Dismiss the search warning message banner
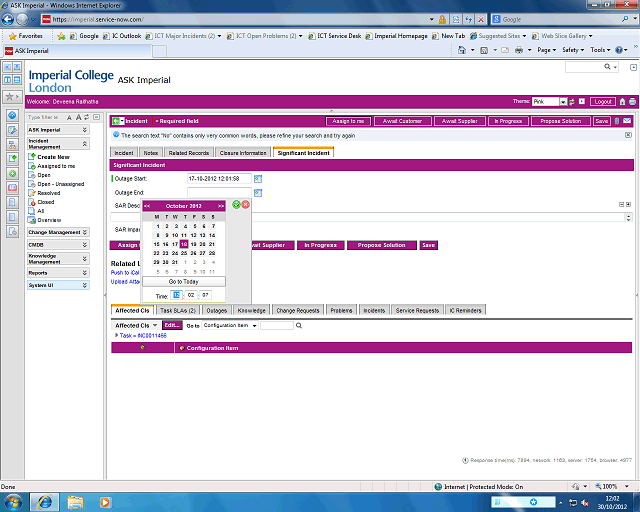640x512 pixels. click(628, 135)
